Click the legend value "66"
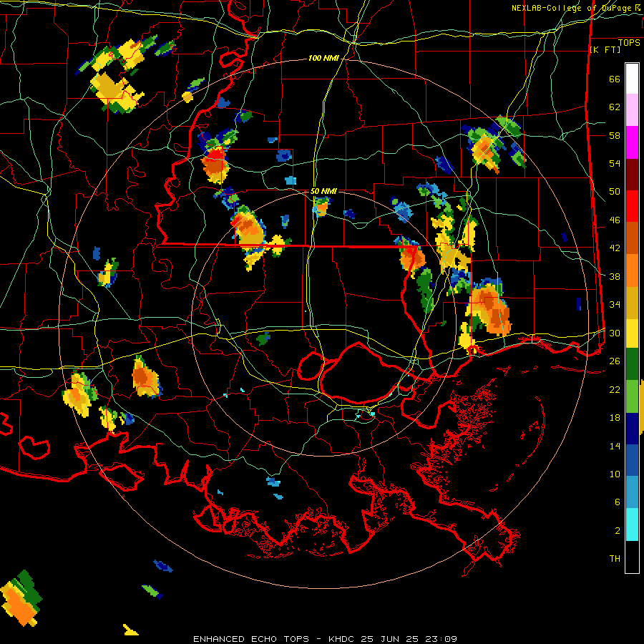The height and width of the screenshot is (644, 644). (615, 79)
